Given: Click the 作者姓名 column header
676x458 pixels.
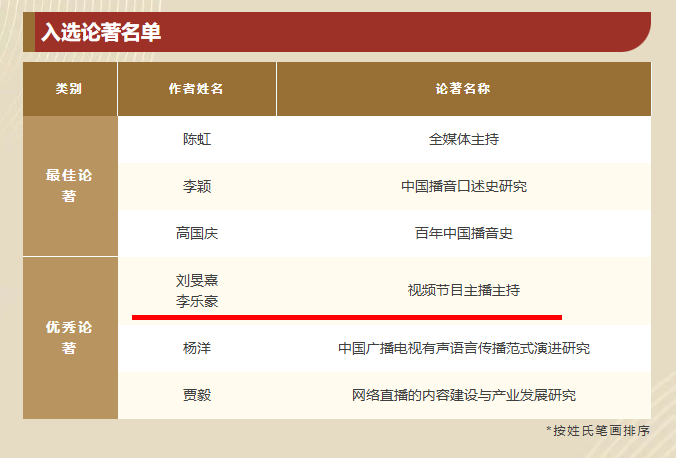Looking at the screenshot, I should tap(196, 89).
